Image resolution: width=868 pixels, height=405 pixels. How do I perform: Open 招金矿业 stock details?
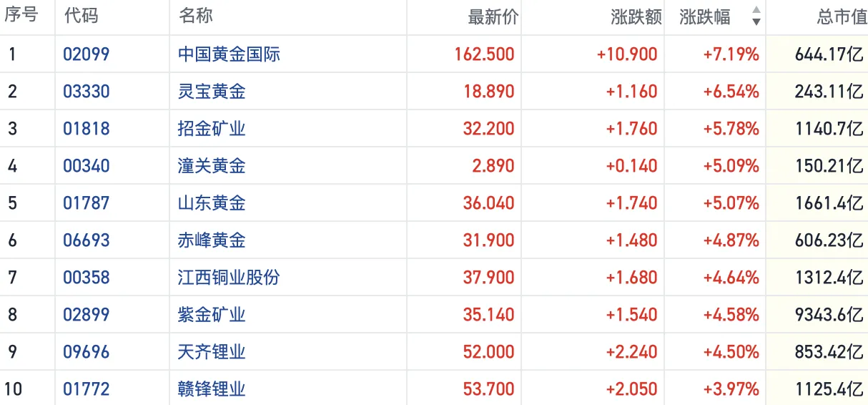[x=212, y=129]
